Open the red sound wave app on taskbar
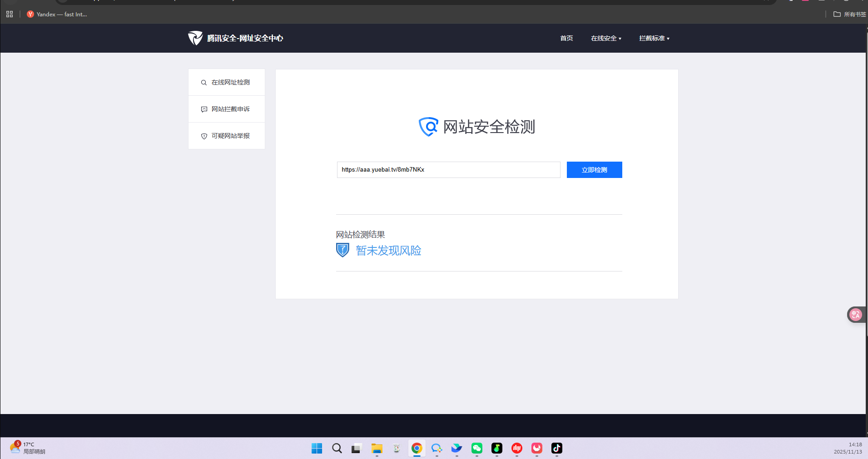The image size is (868, 459). coord(516,448)
